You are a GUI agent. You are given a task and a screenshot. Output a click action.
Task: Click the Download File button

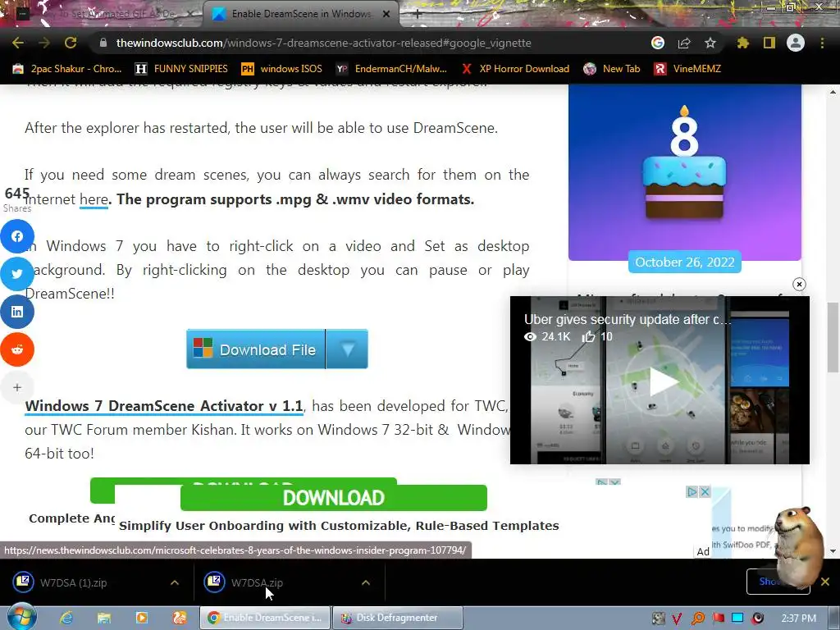[256, 349]
